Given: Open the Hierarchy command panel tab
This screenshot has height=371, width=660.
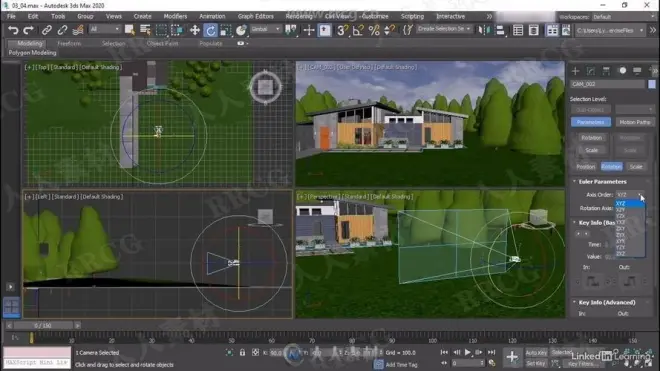Looking at the screenshot, I should (606, 71).
